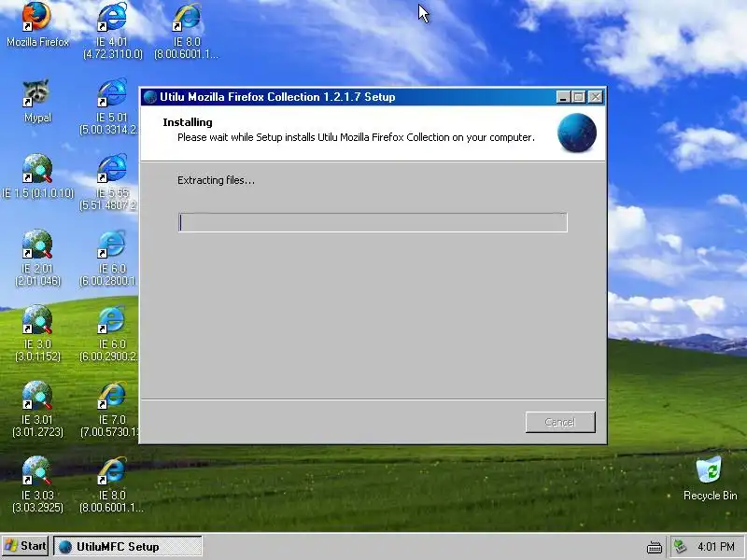The image size is (747, 560).
Task: Select the IE 3.0 (3.0.1152) shortcut
Action: click(37, 333)
